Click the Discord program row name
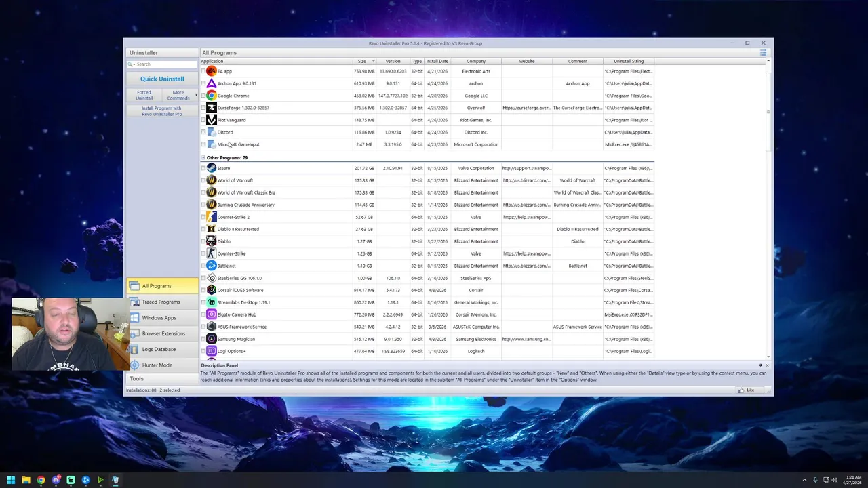Viewport: 868px width, 488px height. pyautogui.click(x=225, y=132)
